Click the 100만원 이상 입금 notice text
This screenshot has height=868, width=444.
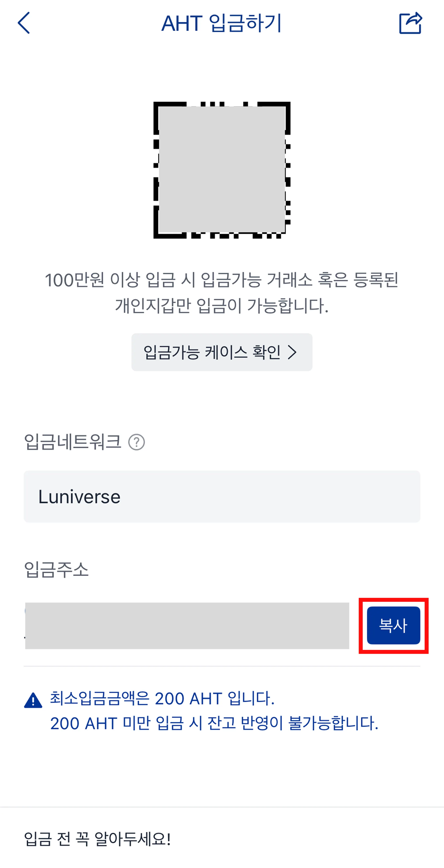point(222,280)
